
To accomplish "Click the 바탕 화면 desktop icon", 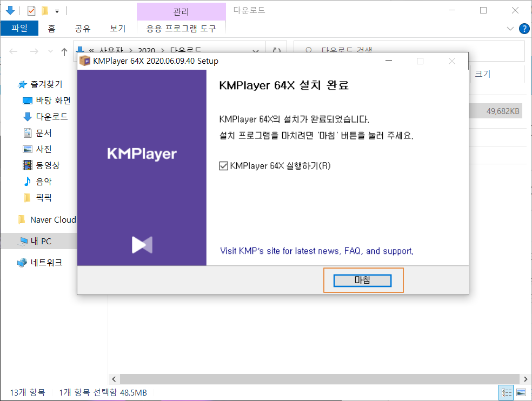I will point(28,101).
